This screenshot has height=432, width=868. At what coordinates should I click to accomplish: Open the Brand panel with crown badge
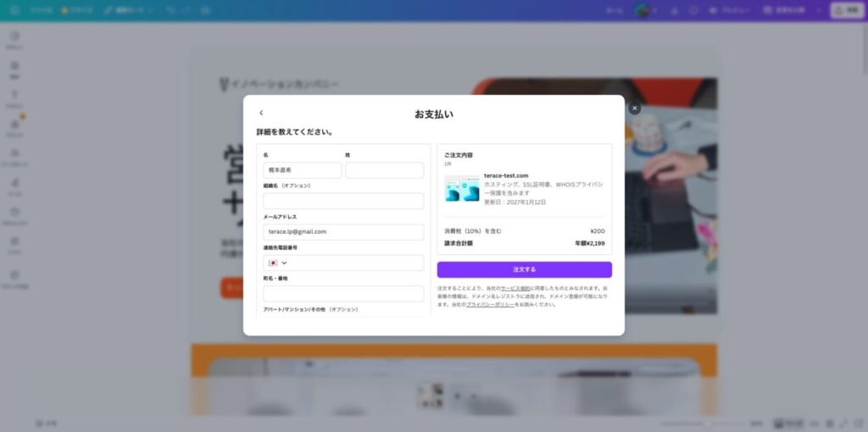click(14, 127)
